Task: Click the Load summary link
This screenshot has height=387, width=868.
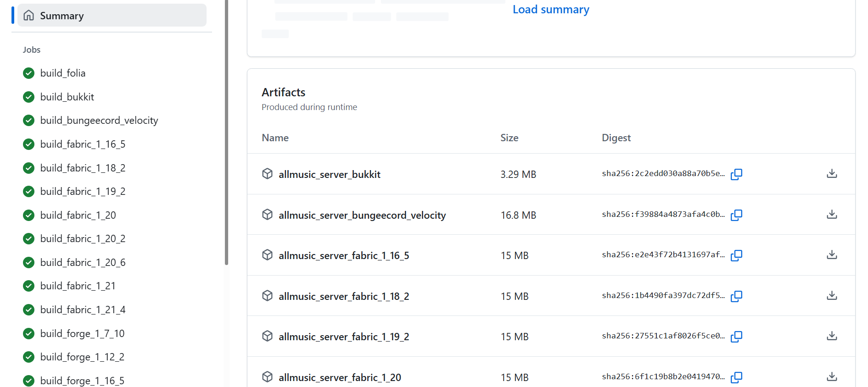Action: 550,10
